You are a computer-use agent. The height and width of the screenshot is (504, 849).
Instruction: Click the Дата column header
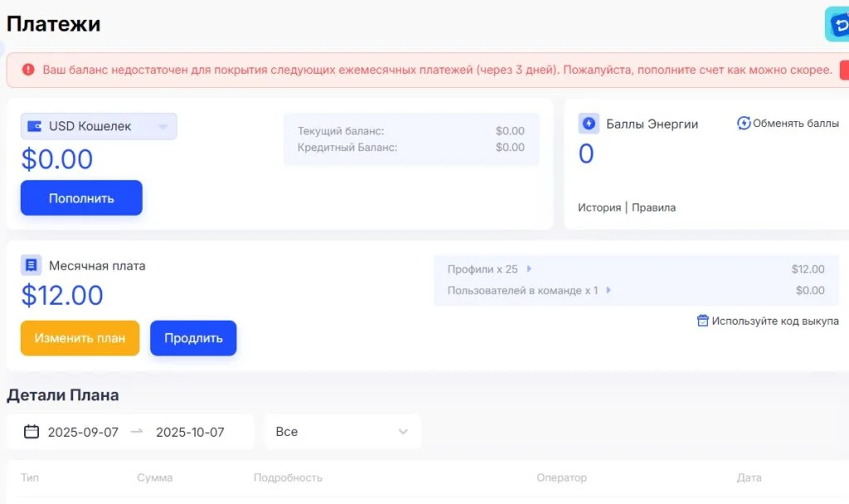tap(750, 477)
